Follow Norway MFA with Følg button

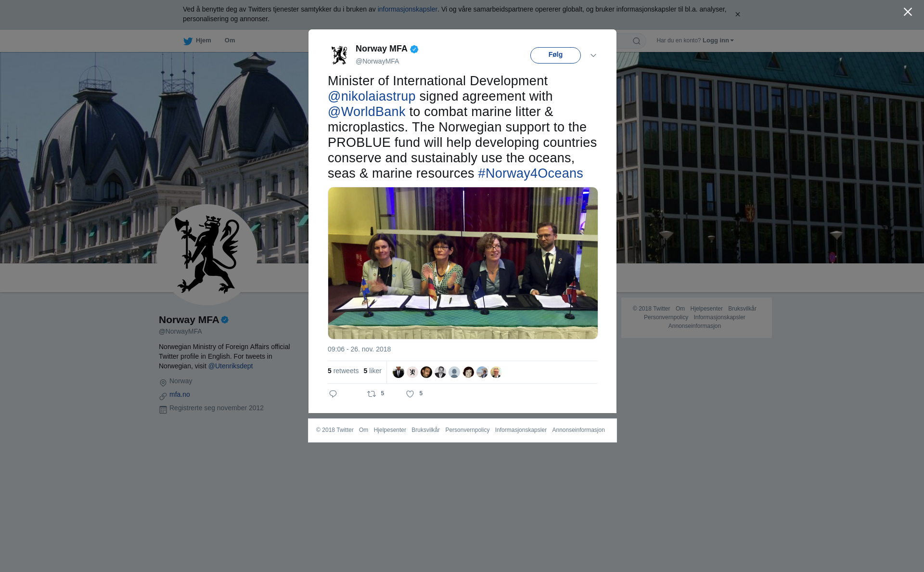[x=555, y=55]
